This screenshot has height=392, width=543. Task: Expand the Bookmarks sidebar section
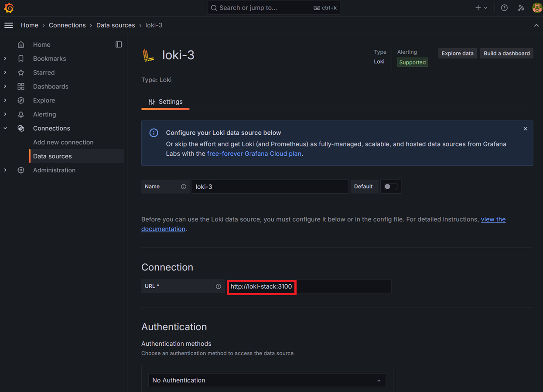coord(5,58)
